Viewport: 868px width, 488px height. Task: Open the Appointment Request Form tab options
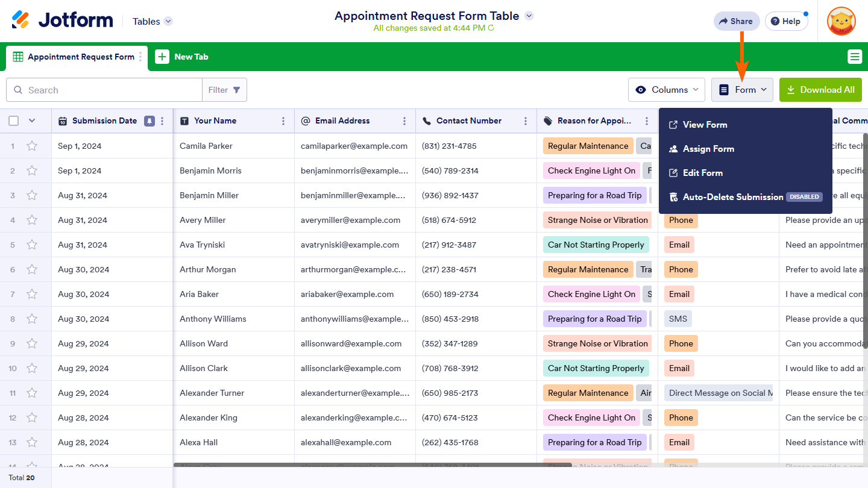[x=140, y=57]
